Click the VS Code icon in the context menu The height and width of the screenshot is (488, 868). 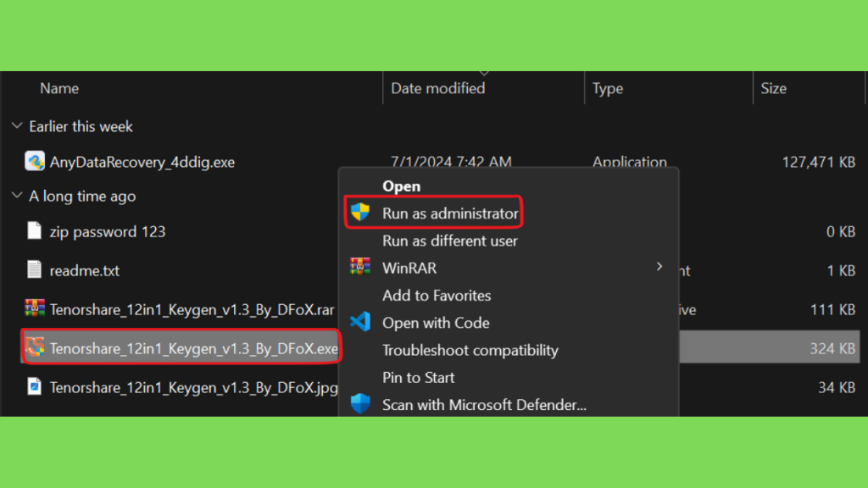(360, 321)
